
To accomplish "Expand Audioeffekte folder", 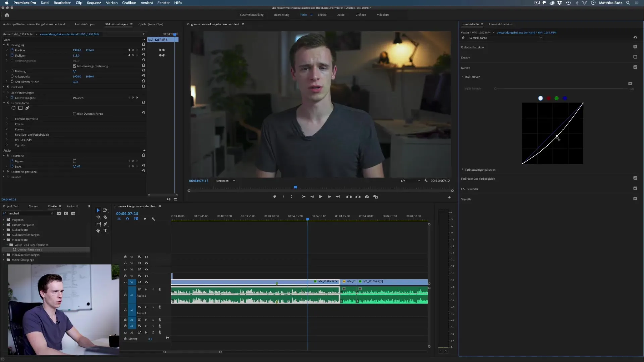I will pos(4,230).
